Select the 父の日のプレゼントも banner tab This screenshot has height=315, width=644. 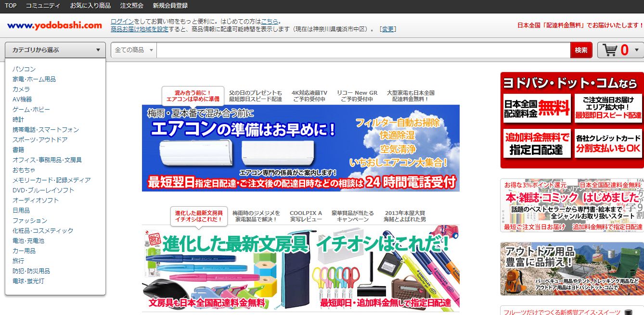pos(256,96)
